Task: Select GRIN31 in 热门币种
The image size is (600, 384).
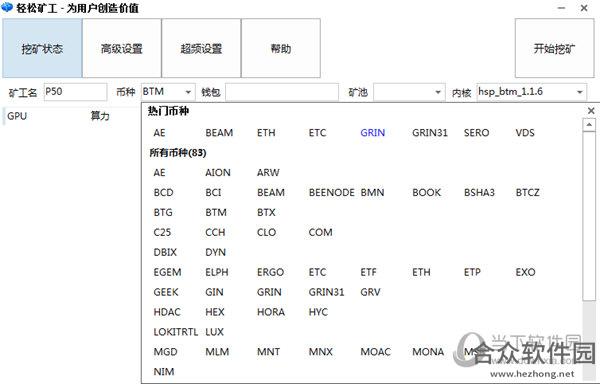Action: (x=430, y=133)
